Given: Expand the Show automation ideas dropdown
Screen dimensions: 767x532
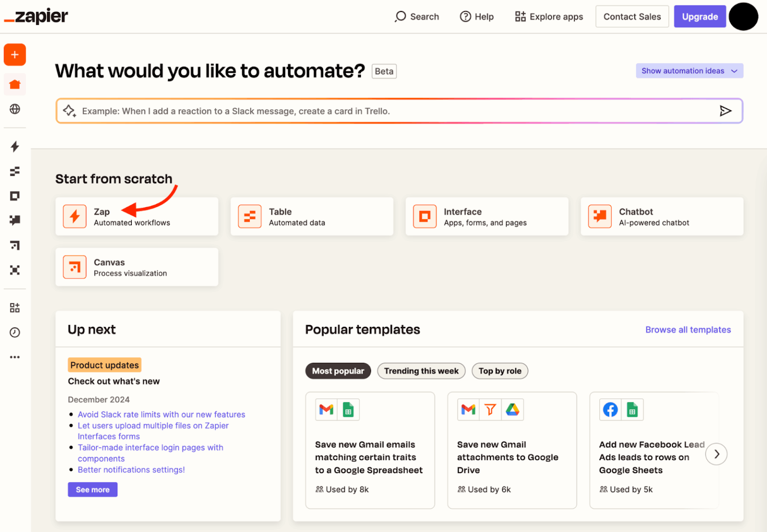Looking at the screenshot, I should tap(689, 70).
